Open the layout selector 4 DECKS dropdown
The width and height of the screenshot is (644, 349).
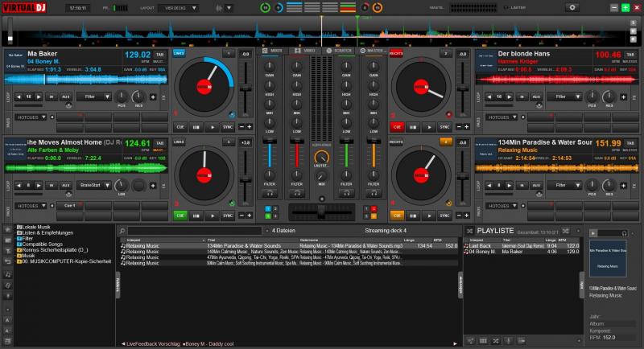pos(178,8)
